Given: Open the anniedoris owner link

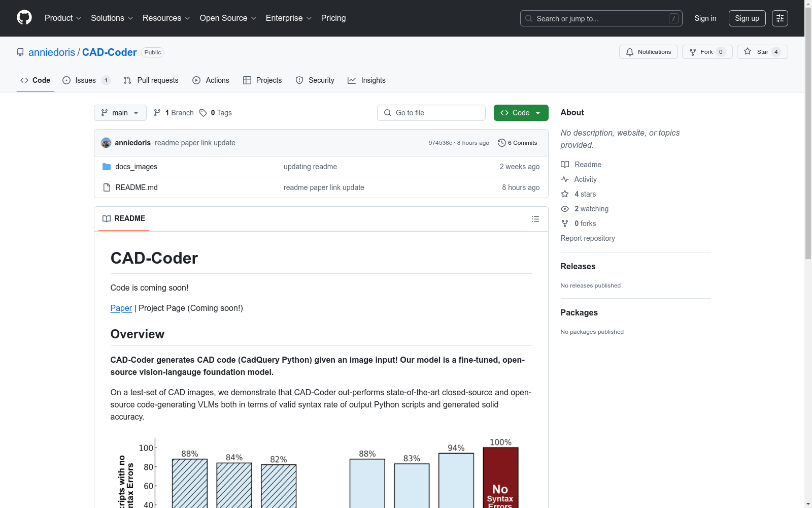Looking at the screenshot, I should point(52,52).
